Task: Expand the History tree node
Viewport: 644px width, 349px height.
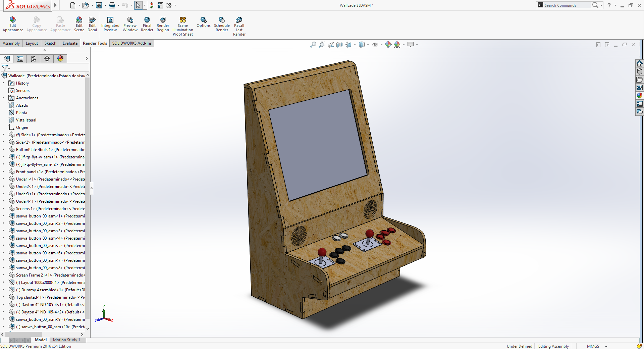Action: 3,83
